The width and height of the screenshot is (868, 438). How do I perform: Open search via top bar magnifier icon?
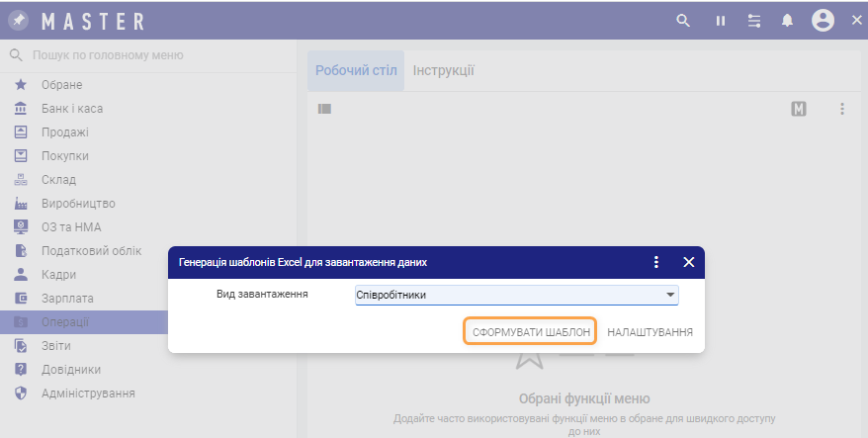click(682, 21)
